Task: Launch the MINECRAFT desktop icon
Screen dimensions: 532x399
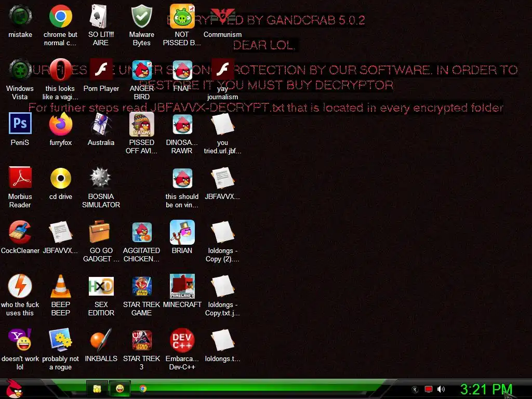Action: tap(182, 286)
